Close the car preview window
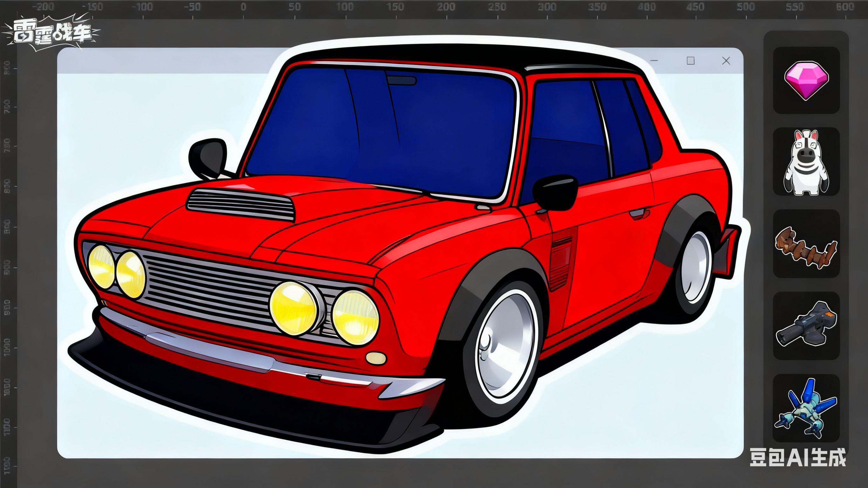 point(726,61)
